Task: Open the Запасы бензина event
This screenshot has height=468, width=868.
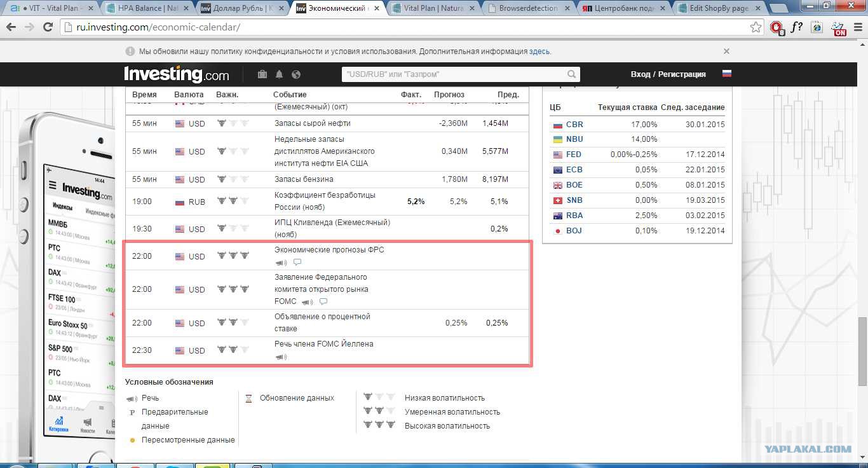Action: [x=304, y=179]
